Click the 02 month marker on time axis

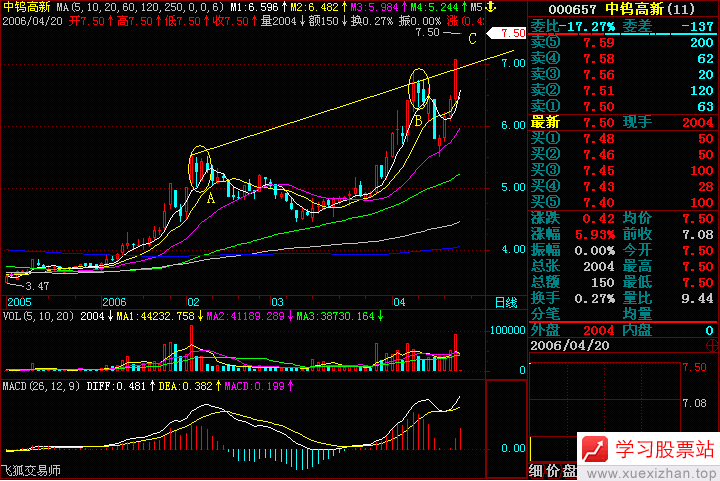tap(193, 302)
